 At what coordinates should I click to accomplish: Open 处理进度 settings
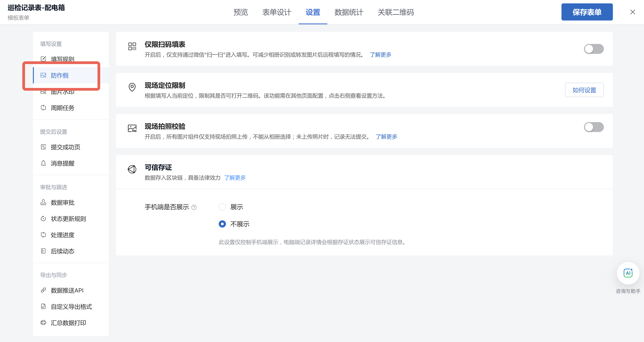(x=71, y=235)
